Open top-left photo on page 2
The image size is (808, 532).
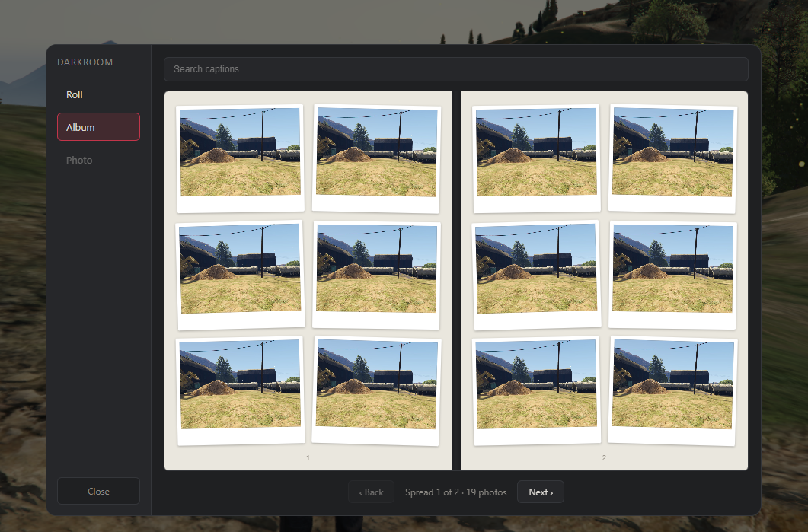tap(536, 158)
